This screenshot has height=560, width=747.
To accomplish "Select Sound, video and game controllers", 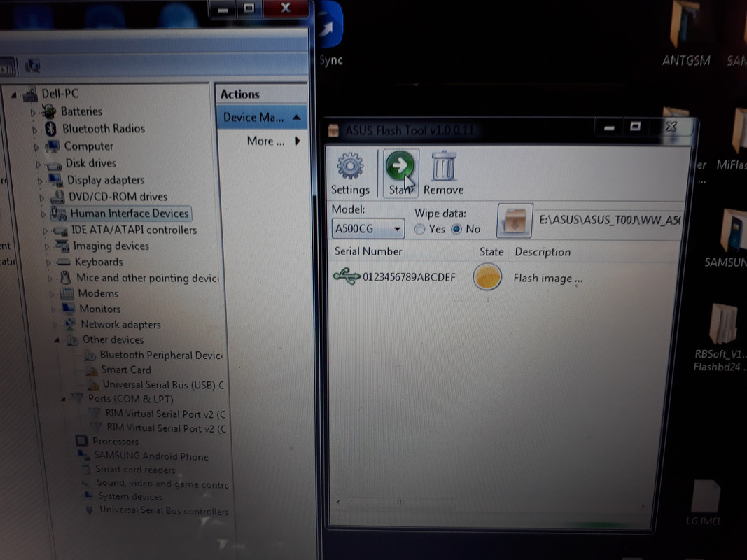I will [x=163, y=483].
